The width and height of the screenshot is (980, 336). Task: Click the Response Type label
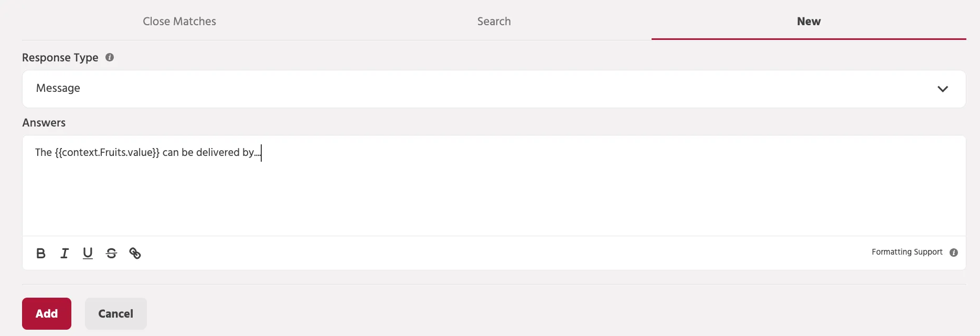pyautogui.click(x=60, y=58)
